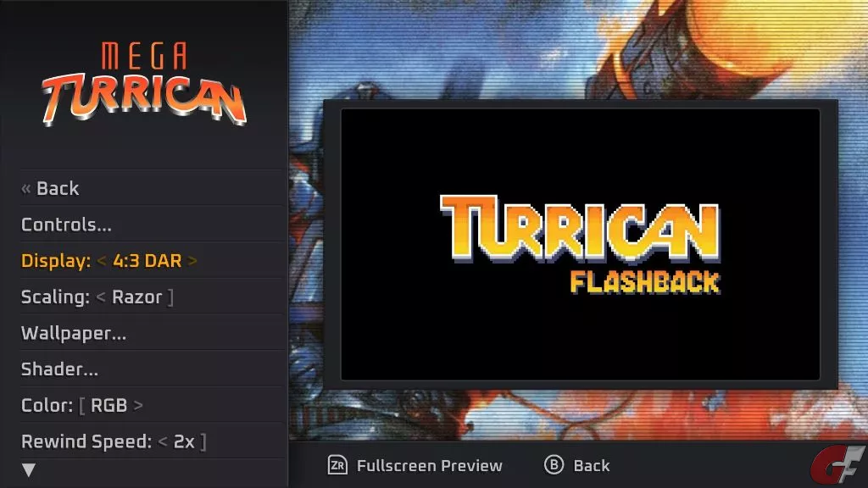
Task: Select the Scaling: Razor menu row
Action: pos(151,297)
